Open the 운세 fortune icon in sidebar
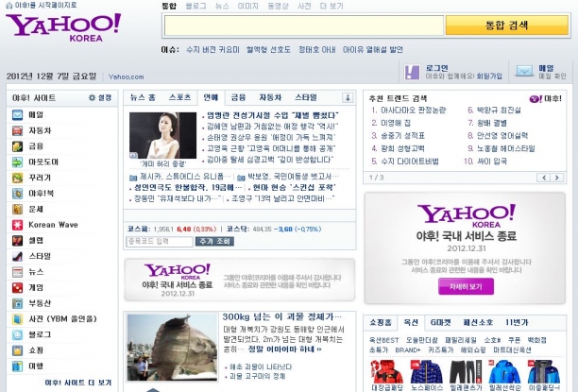Image resolution: width=578 pixels, height=392 pixels. (x=17, y=209)
